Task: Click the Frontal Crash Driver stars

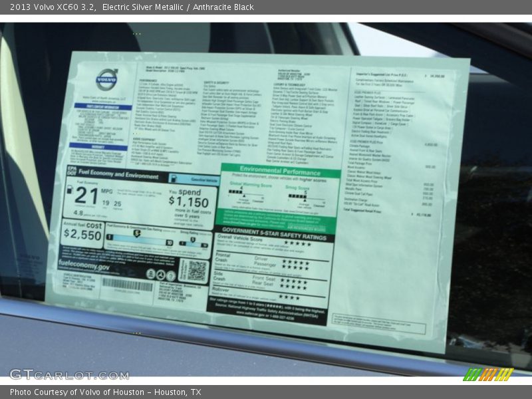Action: pyautogui.click(x=295, y=261)
